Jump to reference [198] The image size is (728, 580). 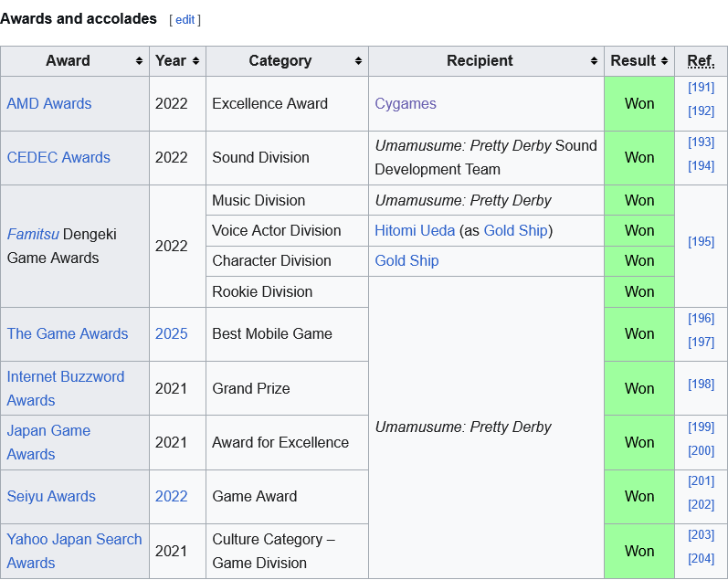click(702, 384)
